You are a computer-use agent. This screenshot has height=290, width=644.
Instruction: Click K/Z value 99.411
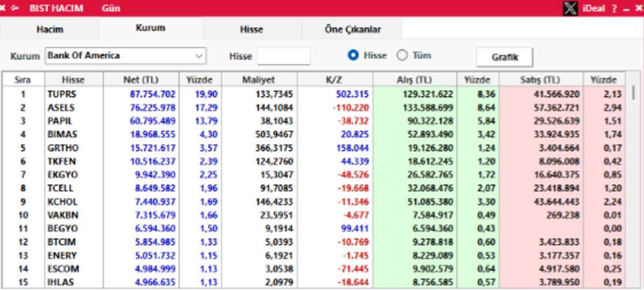click(x=354, y=229)
